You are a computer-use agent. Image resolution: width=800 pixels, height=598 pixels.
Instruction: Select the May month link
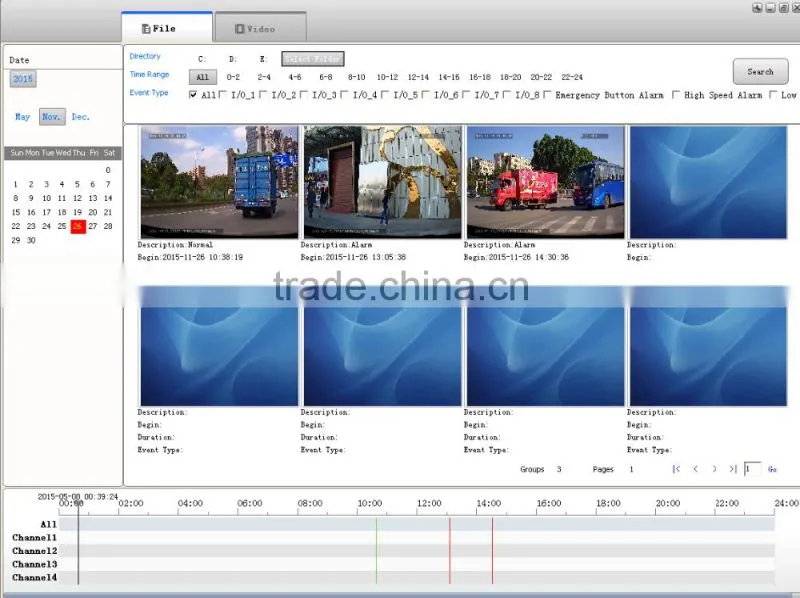coord(22,117)
